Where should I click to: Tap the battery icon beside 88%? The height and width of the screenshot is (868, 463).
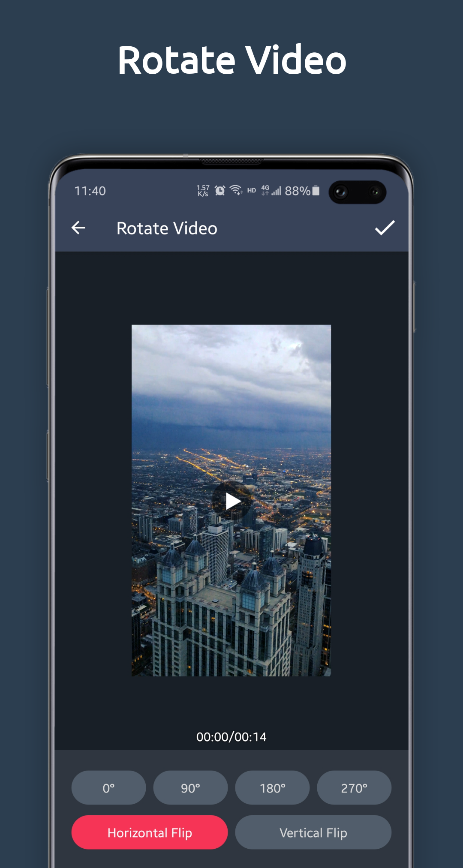coord(316,191)
